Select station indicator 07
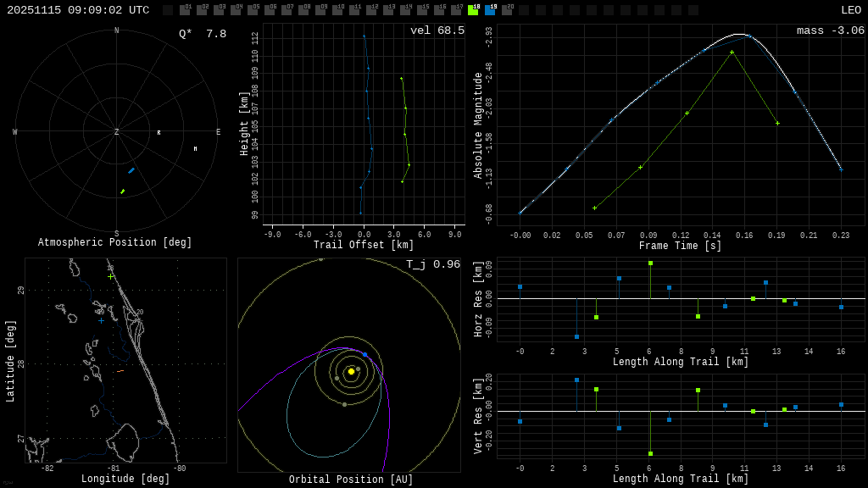Screen dimensions: 868x488 pyautogui.click(x=287, y=9)
